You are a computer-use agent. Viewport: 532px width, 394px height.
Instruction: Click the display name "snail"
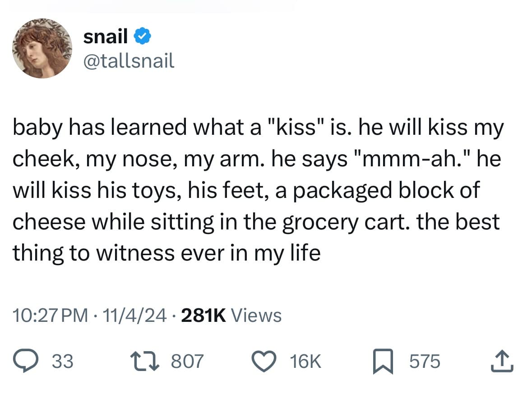tap(106, 37)
